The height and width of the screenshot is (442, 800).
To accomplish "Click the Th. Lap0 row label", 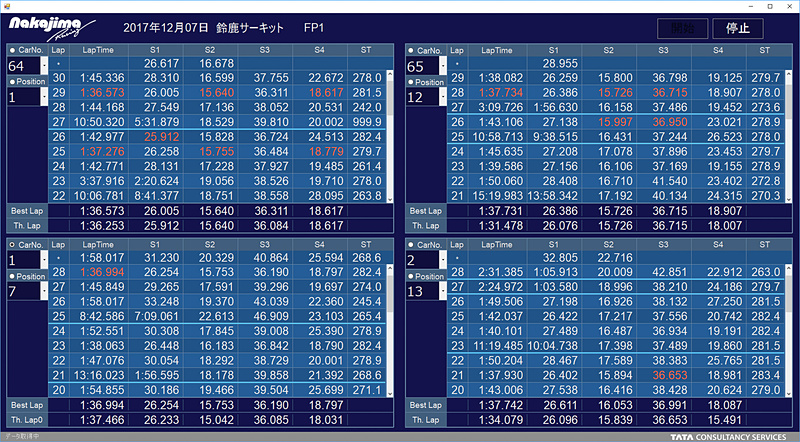I will click(27, 420).
